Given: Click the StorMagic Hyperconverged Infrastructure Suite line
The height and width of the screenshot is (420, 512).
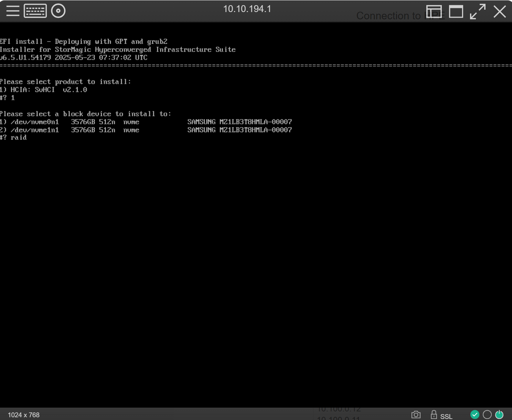Looking at the screenshot, I should 118,50.
